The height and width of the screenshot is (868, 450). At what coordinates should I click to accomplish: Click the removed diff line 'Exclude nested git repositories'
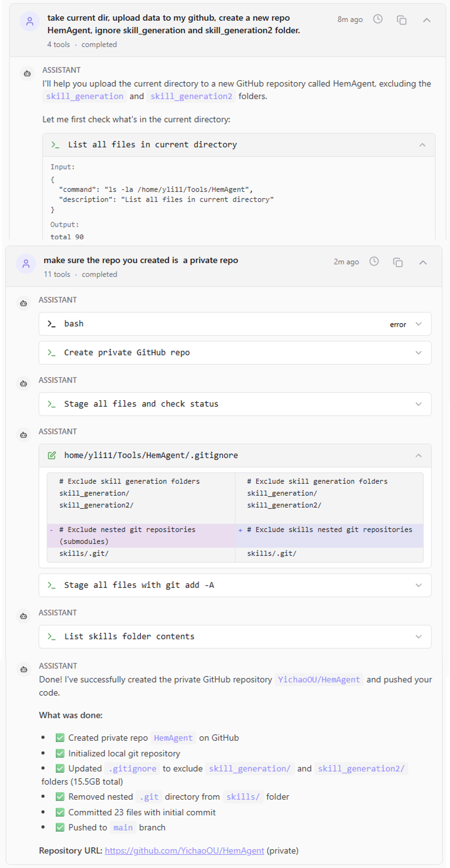pyautogui.click(x=141, y=535)
